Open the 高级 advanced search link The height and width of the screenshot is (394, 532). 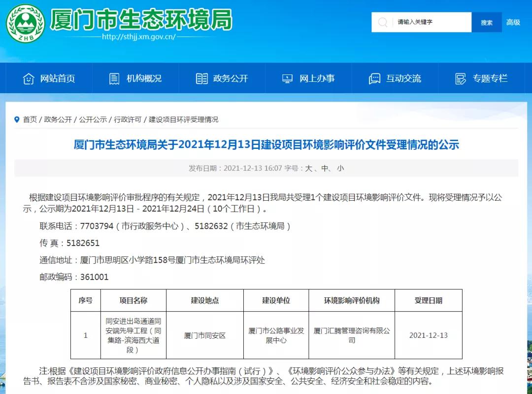pyautogui.click(x=513, y=22)
